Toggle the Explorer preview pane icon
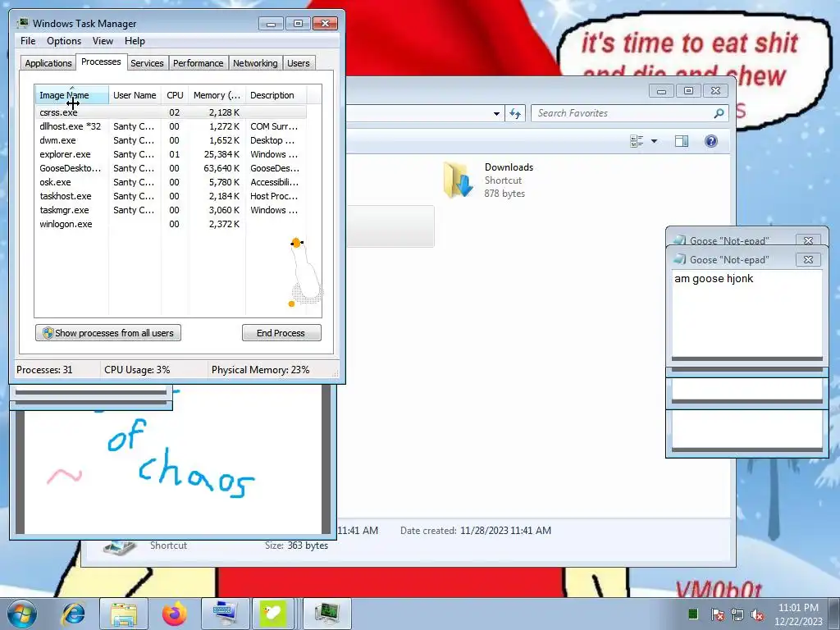This screenshot has width=840, height=630. pyautogui.click(x=682, y=141)
